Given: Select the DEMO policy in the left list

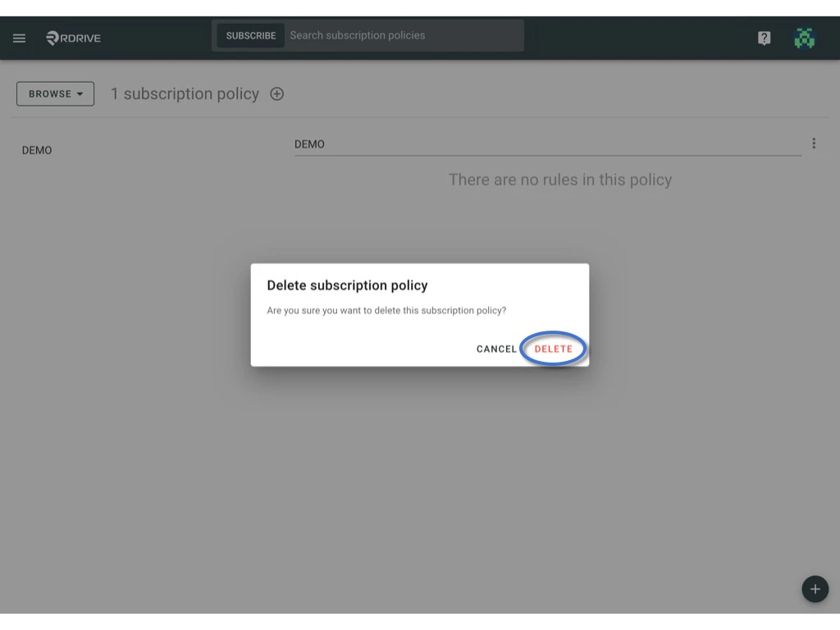Looking at the screenshot, I should tap(37, 150).
